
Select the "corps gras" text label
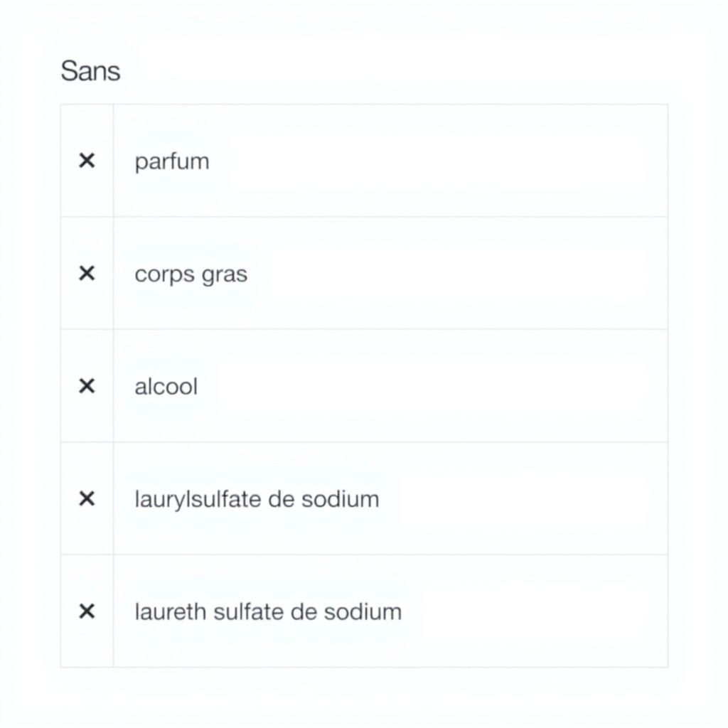[191, 274]
